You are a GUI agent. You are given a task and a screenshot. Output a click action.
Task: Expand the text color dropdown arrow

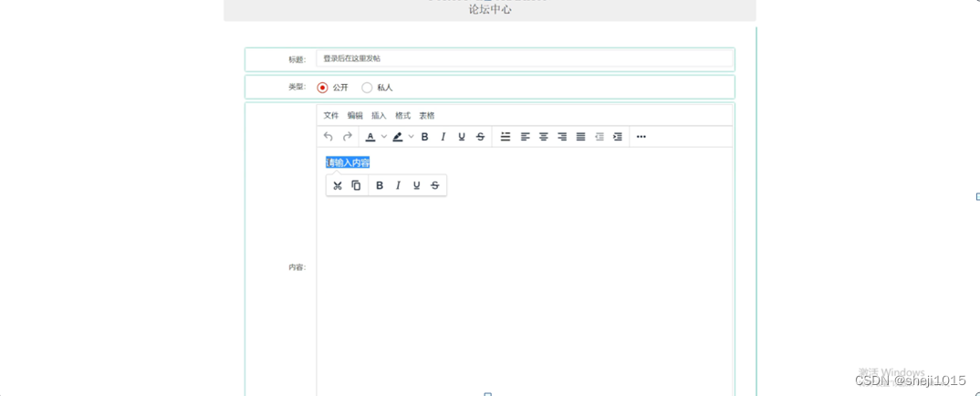tap(384, 137)
